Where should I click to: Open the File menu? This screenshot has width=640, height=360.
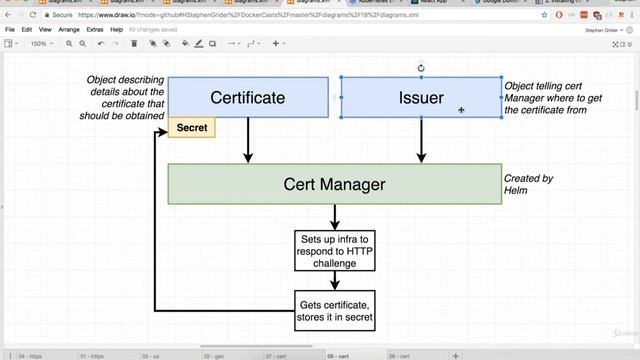coord(10,29)
